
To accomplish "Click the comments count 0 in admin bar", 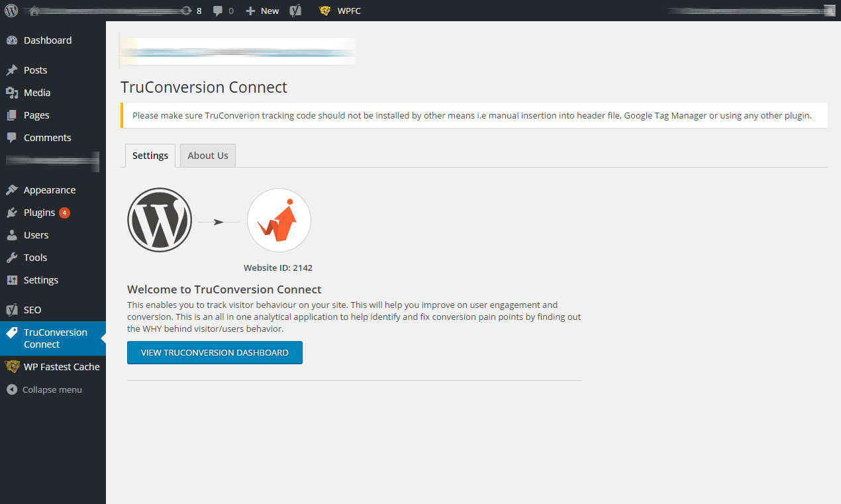I will click(231, 11).
